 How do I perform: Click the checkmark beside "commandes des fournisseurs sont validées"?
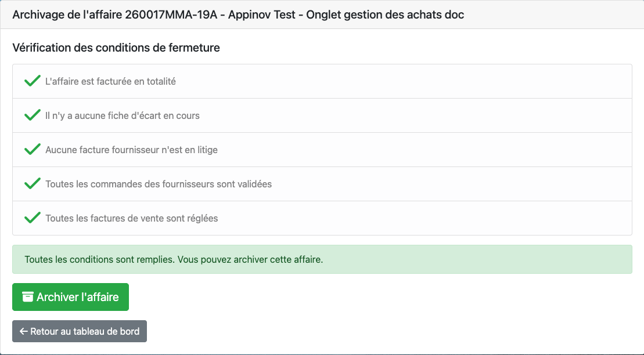click(x=32, y=184)
